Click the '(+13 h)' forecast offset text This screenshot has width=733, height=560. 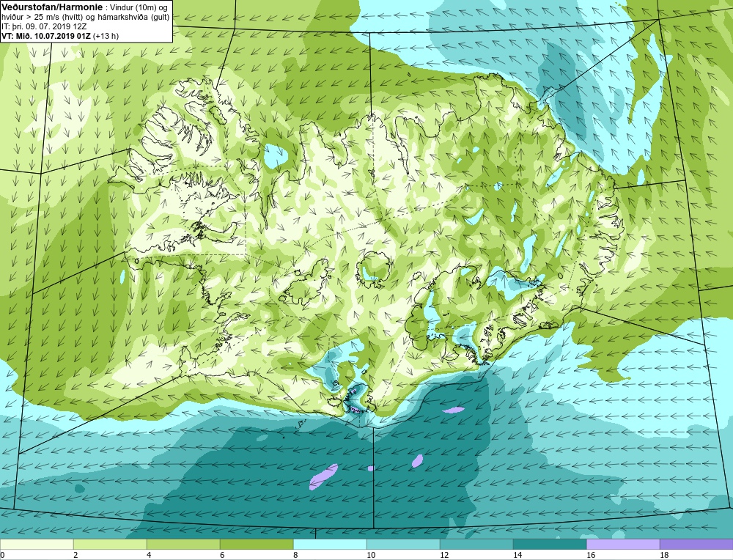tap(106, 36)
